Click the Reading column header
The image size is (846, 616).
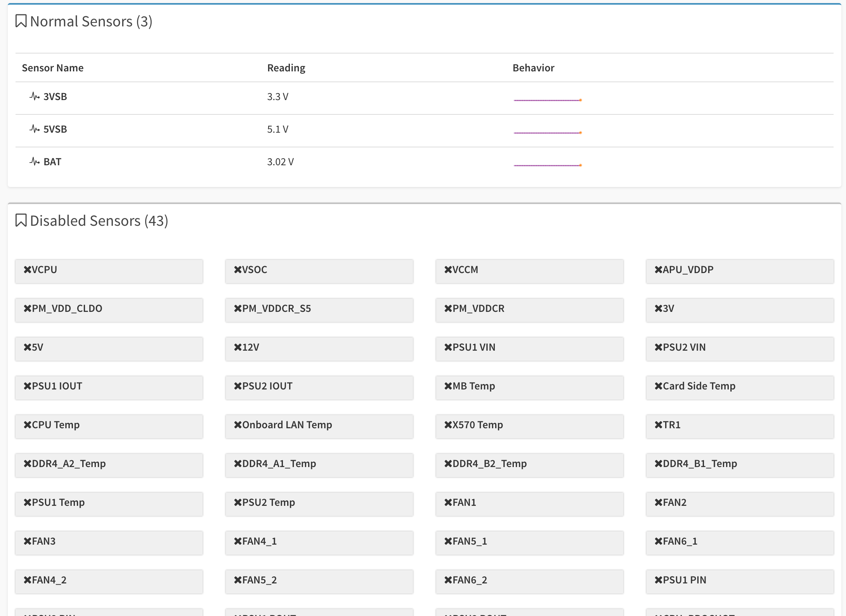click(x=286, y=68)
